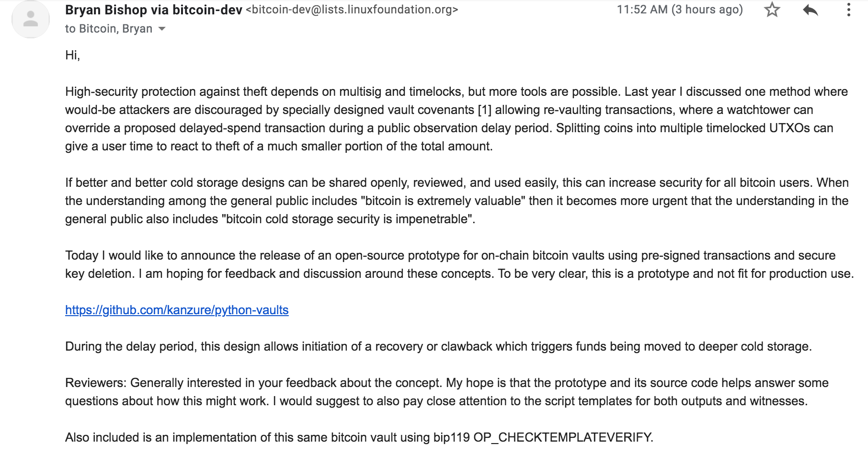Open the sender's profile avatar
The width and height of the screenshot is (868, 456).
coord(31,19)
